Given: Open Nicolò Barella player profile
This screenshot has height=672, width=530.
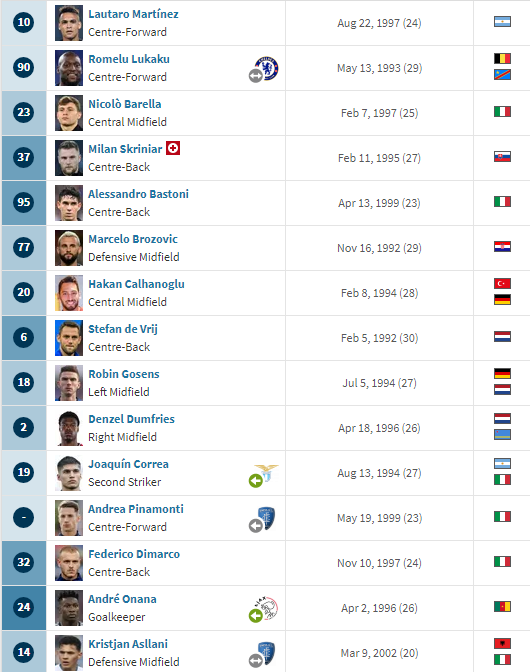Looking at the screenshot, I should (125, 104).
